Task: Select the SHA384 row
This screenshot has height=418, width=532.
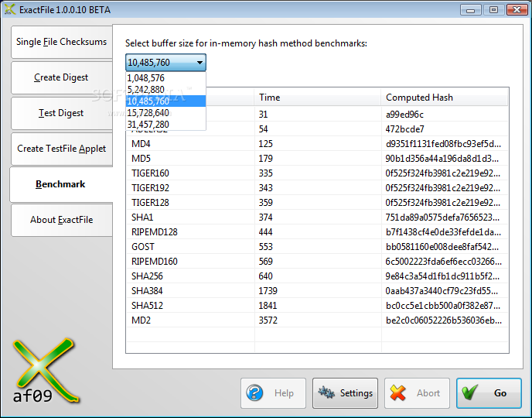Action: 317,291
